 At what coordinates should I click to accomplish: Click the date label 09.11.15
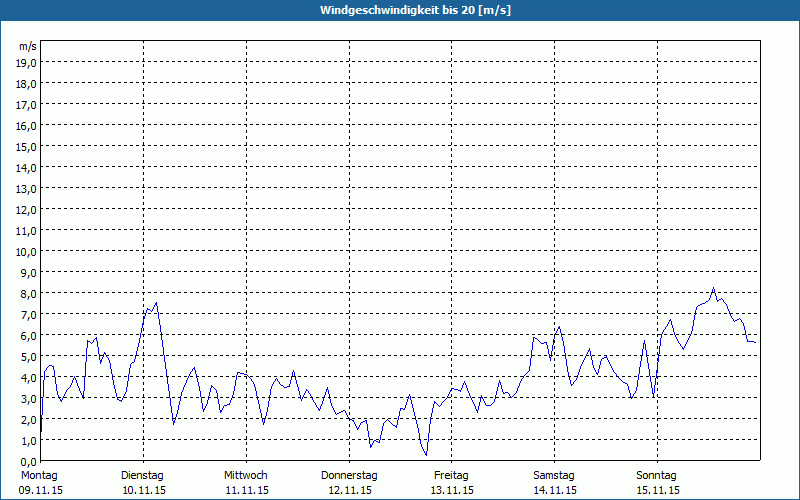tap(39, 490)
